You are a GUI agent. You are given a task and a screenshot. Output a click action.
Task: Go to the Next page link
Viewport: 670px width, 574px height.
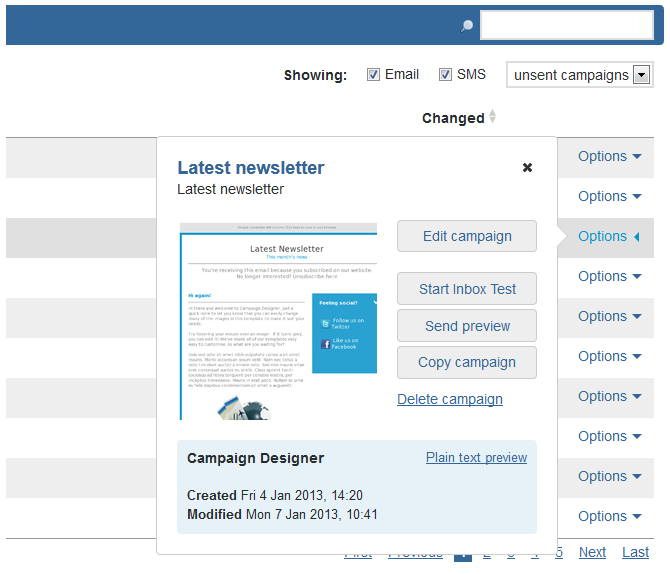coord(592,553)
